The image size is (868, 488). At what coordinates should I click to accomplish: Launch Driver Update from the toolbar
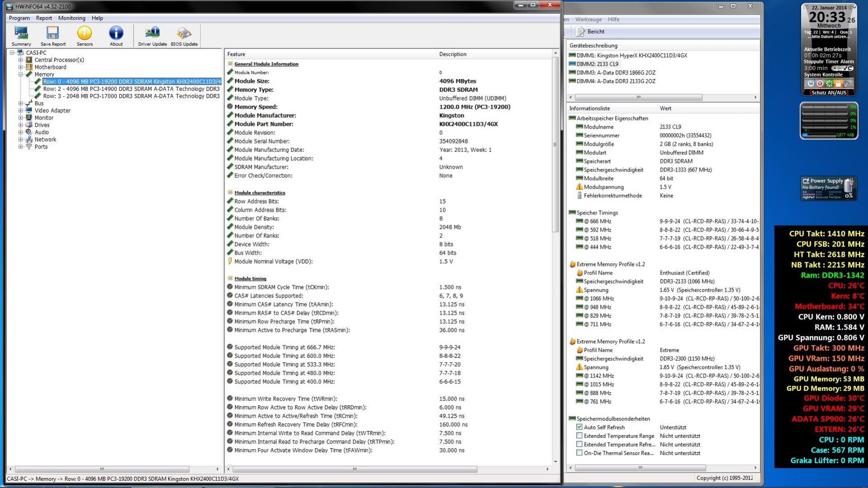(x=152, y=36)
